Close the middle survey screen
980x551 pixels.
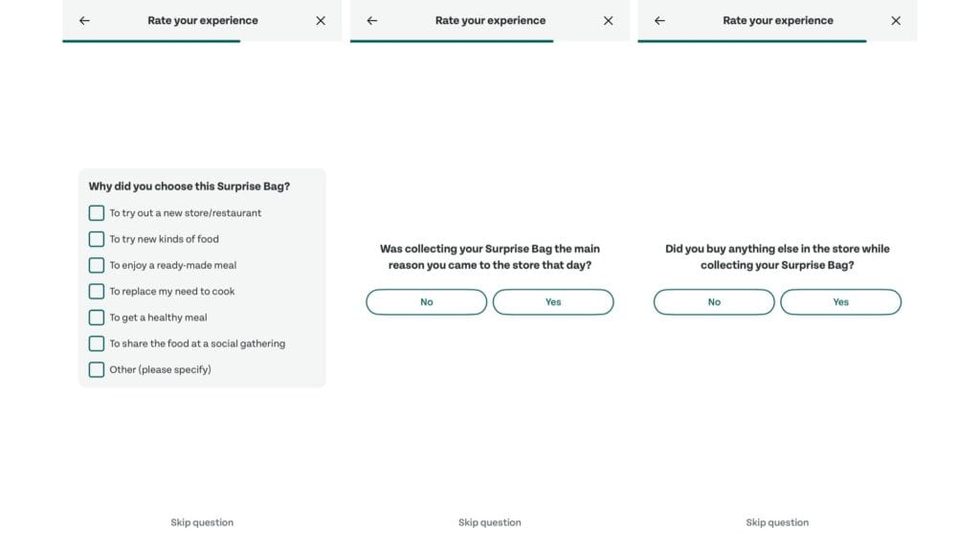tap(608, 21)
